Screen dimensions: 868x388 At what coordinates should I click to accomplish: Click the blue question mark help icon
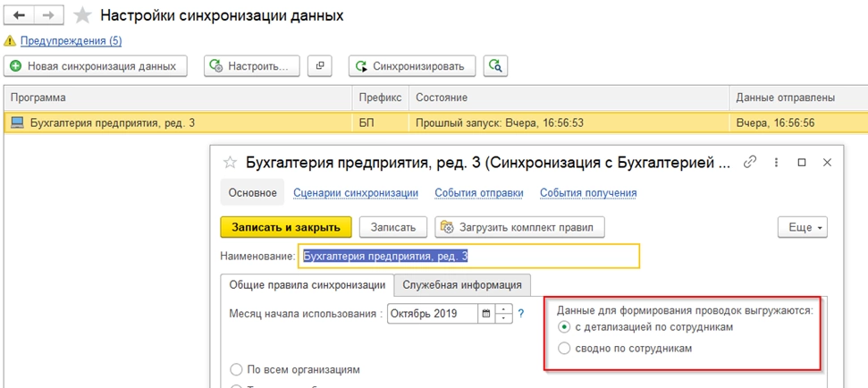point(520,313)
